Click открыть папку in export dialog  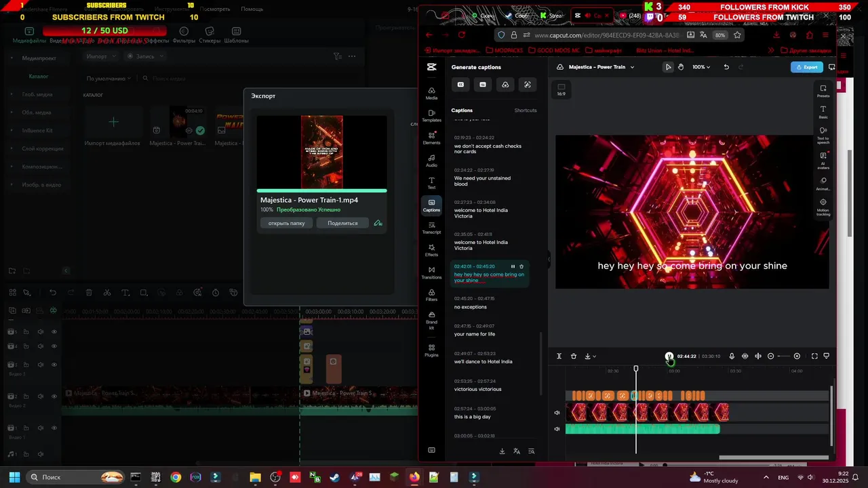287,223
